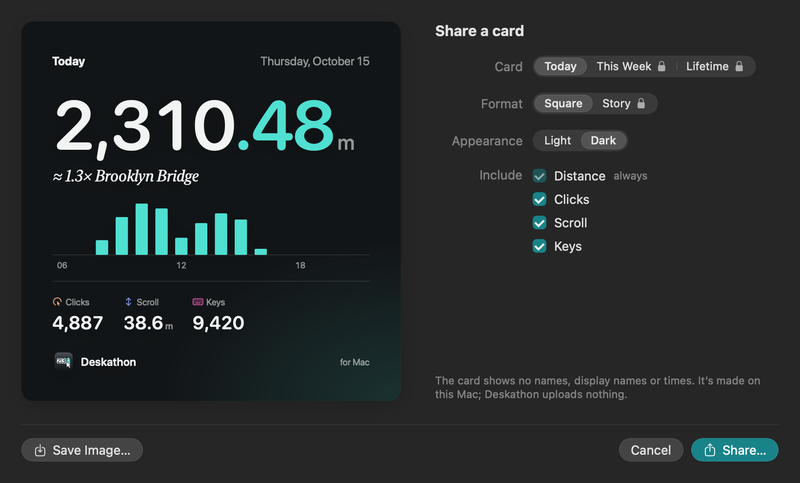The width and height of the screenshot is (800, 483).
Task: Click the Scroll arrows icon on card
Action: (129, 302)
